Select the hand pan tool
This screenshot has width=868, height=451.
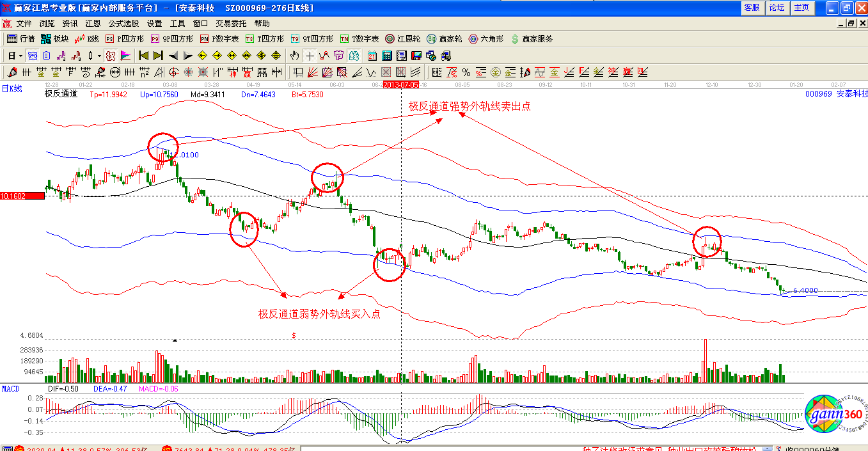295,56
